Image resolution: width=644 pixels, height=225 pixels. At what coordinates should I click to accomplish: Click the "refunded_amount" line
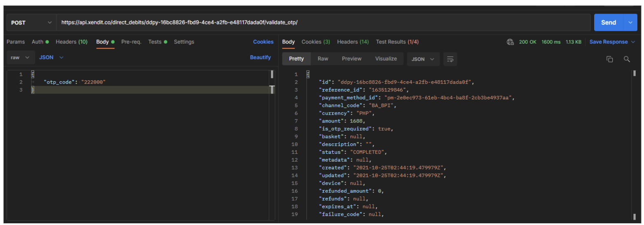tap(352, 191)
